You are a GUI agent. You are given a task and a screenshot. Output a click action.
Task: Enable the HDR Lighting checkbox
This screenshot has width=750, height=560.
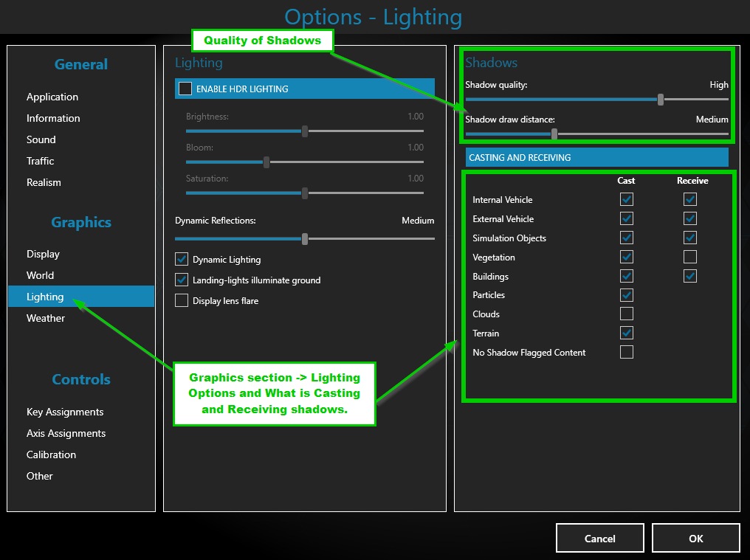click(185, 89)
